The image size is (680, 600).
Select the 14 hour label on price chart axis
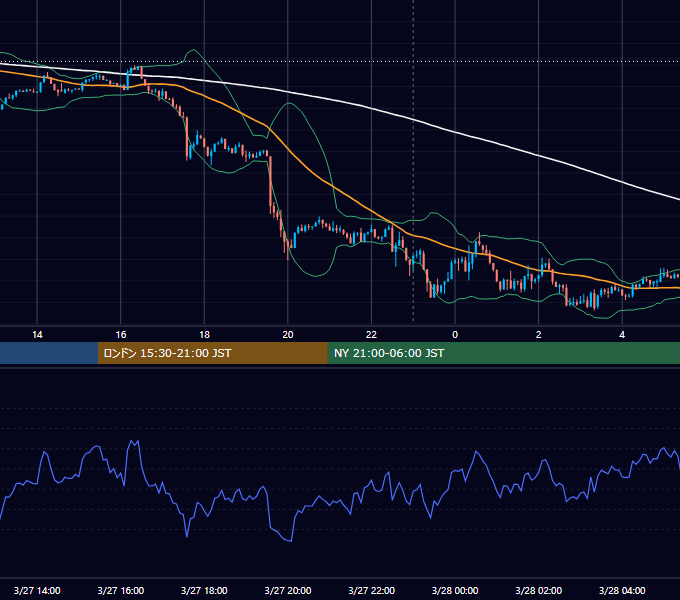(x=37, y=335)
